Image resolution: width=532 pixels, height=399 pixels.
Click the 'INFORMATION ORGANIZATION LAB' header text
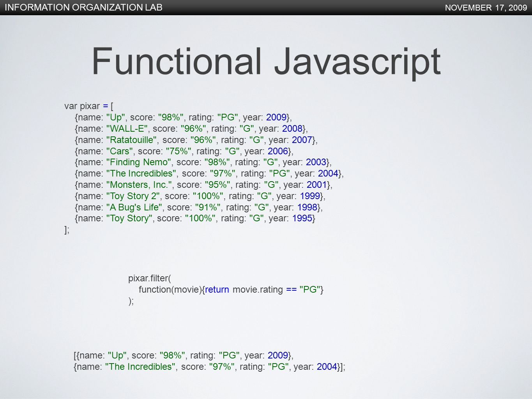[83, 7]
